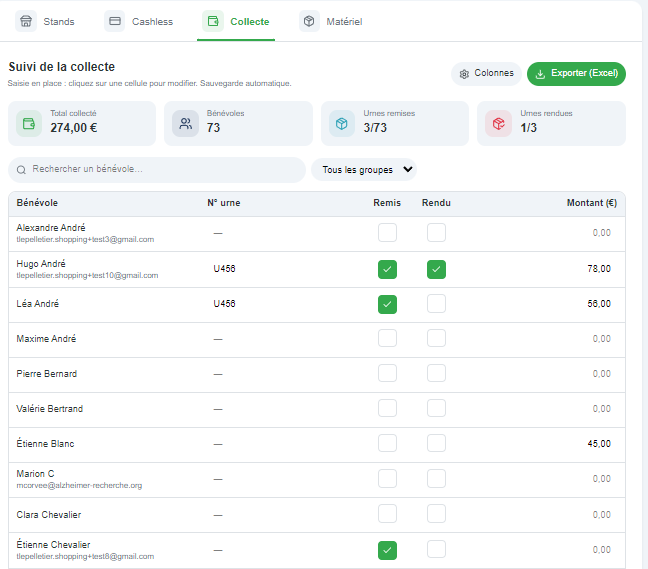This screenshot has width=648, height=569.
Task: Click the Collecte wallet icon
Action: [x=213, y=21]
